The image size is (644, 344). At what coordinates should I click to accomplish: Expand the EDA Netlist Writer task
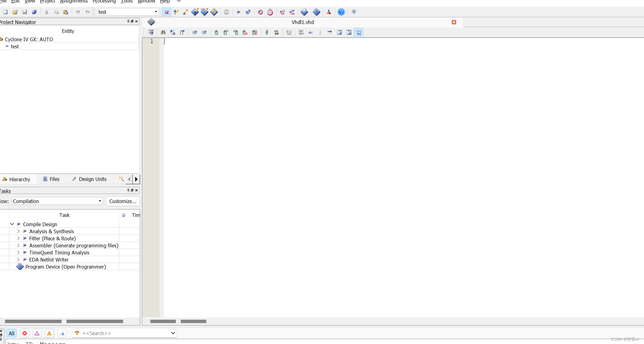[x=18, y=259]
